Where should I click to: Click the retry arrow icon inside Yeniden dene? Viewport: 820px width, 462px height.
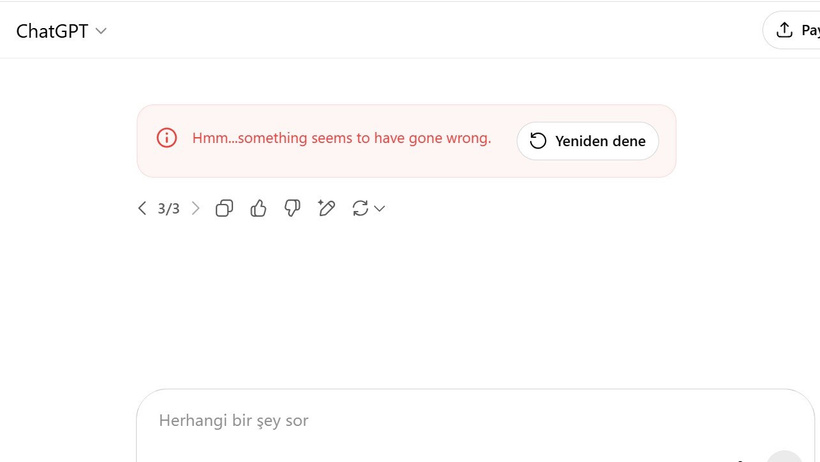pos(538,141)
